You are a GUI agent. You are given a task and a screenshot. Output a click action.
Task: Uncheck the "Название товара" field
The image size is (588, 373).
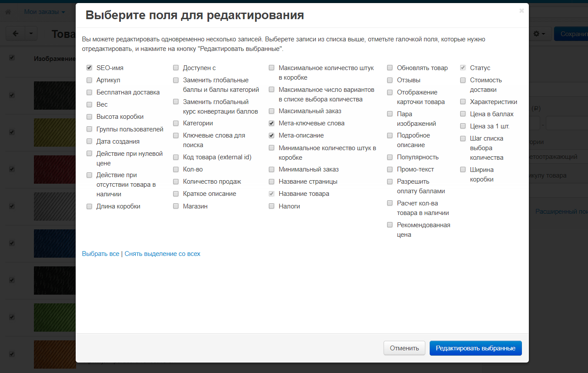[x=271, y=194]
